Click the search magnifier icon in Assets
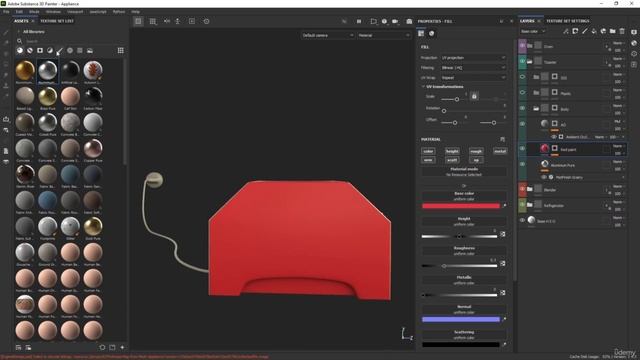This screenshot has height=360, width=640. point(20,41)
